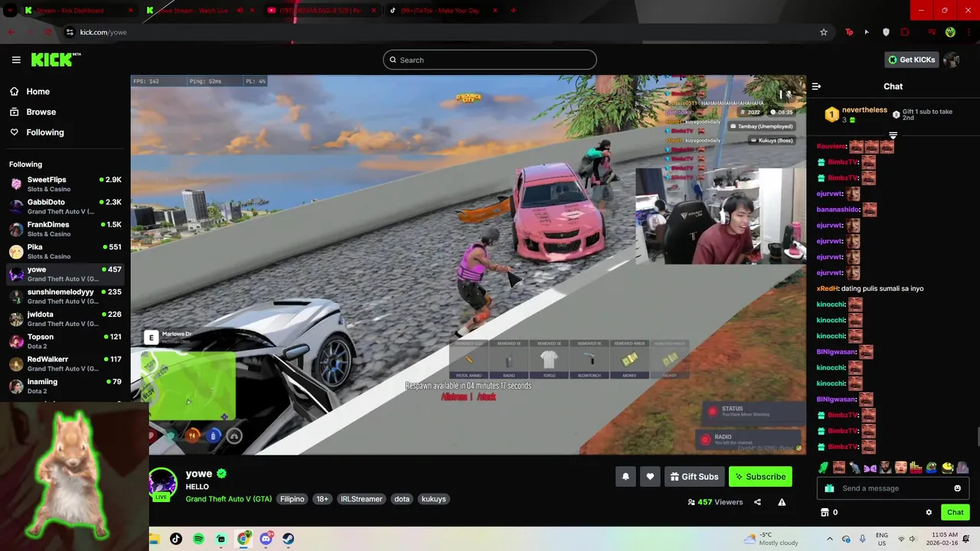Click the share stream icon
This screenshot has width=980, height=551.
tap(757, 502)
